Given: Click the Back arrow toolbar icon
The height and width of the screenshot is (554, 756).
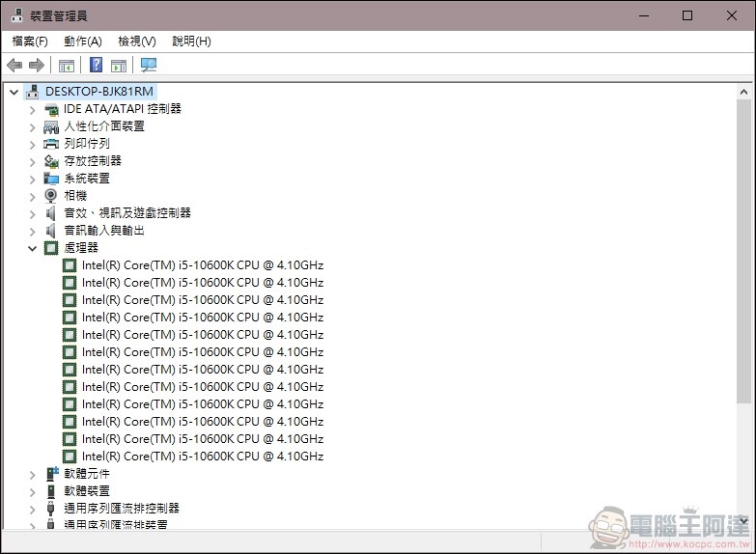Looking at the screenshot, I should 14,65.
